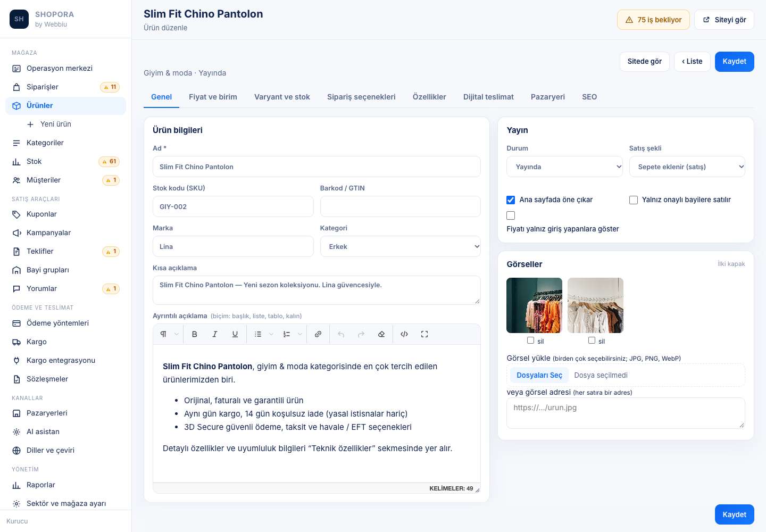Image resolution: width=766 pixels, height=532 pixels.
Task: Open the HTML source code view
Action: coord(404,334)
